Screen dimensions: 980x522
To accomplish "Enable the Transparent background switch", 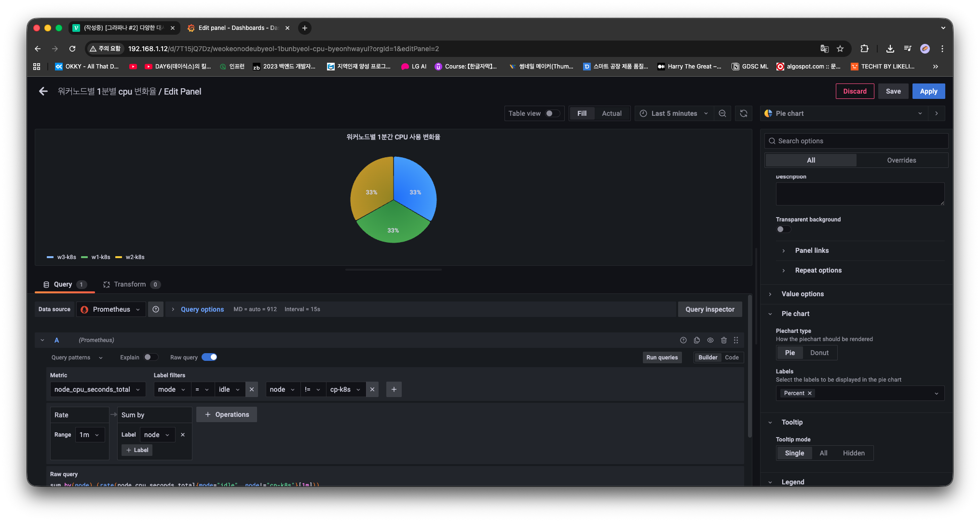I will 783,229.
